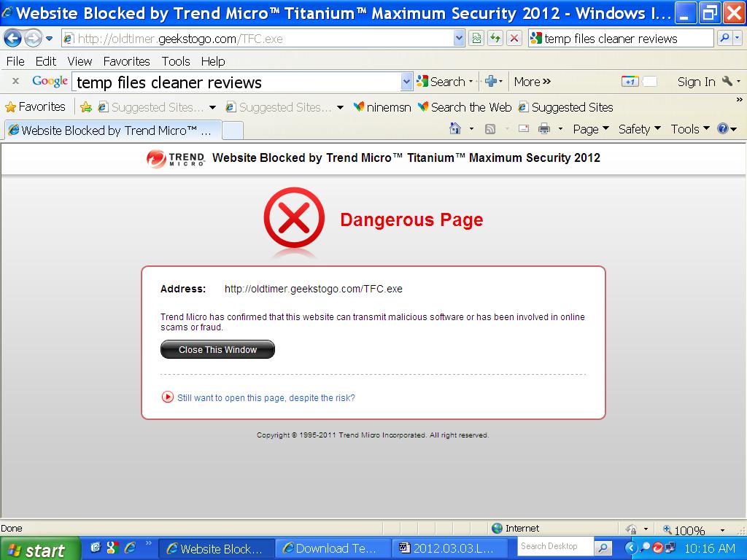Click Sign In on the Google Toolbar
This screenshot has width=747, height=560.
pyautogui.click(x=696, y=82)
